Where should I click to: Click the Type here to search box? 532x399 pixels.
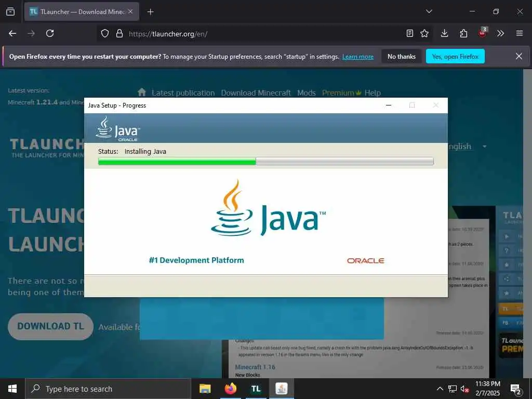click(108, 389)
